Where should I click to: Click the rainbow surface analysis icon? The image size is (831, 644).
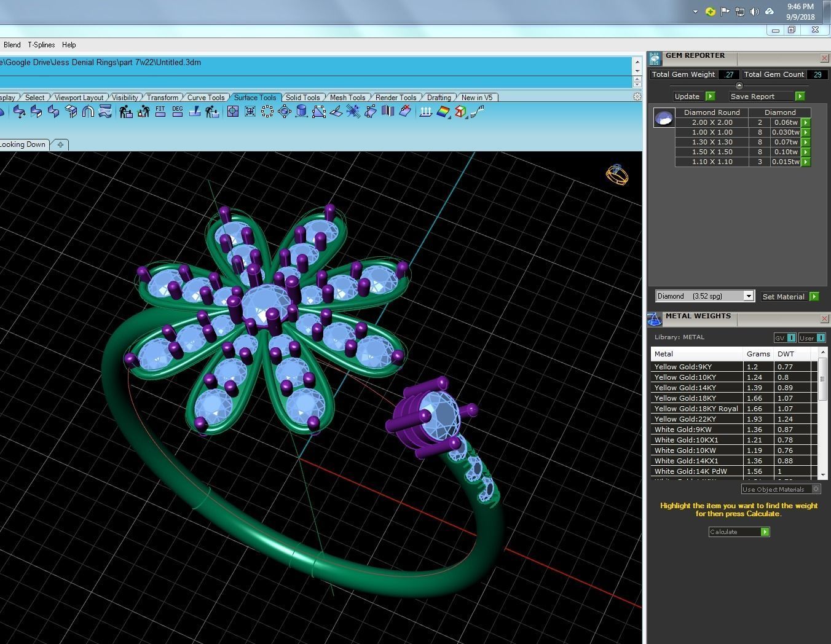(443, 111)
